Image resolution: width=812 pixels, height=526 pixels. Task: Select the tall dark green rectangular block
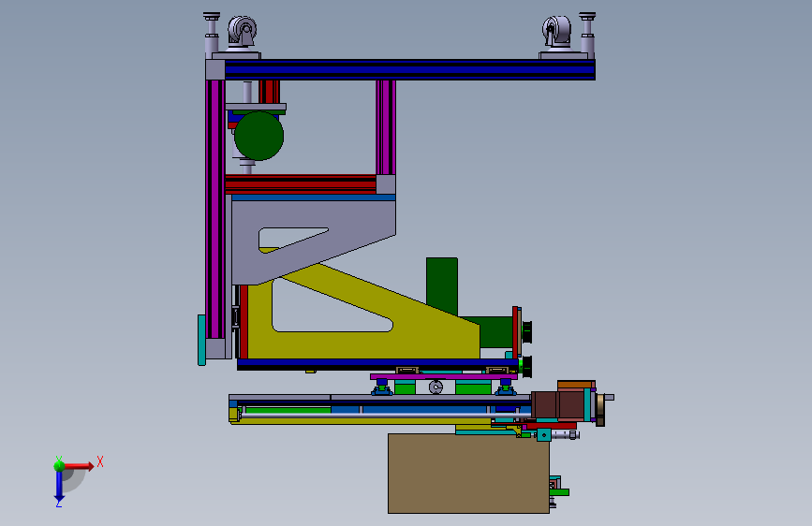click(442, 286)
